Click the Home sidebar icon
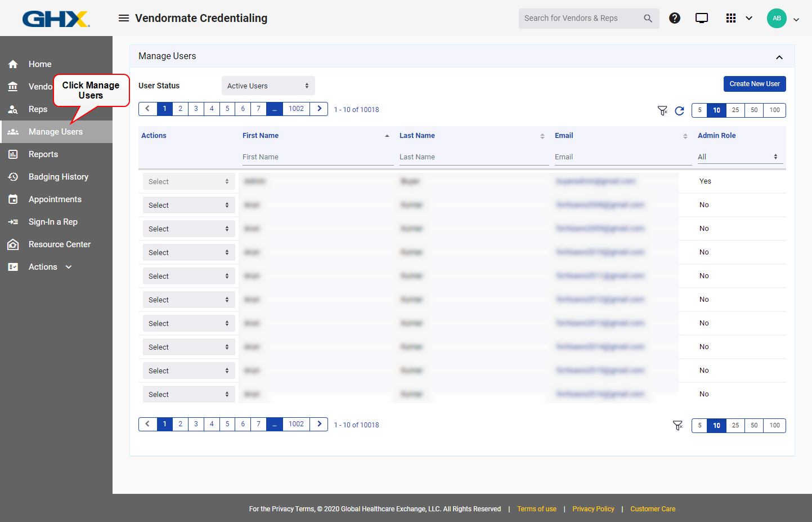 click(13, 64)
